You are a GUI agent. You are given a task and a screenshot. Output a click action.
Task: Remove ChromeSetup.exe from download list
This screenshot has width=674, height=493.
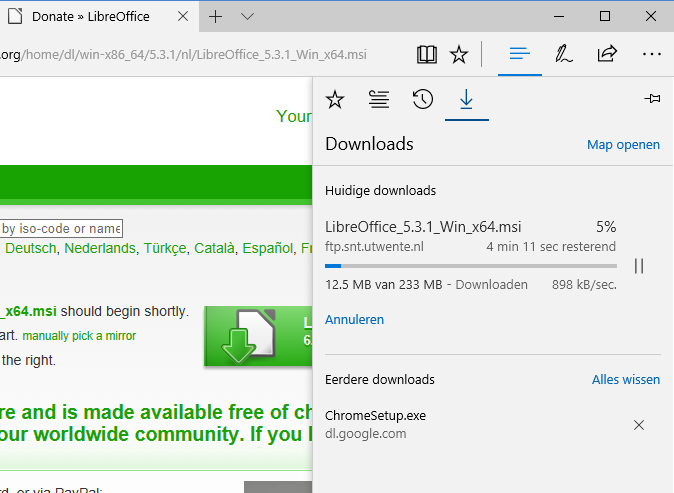(x=639, y=425)
